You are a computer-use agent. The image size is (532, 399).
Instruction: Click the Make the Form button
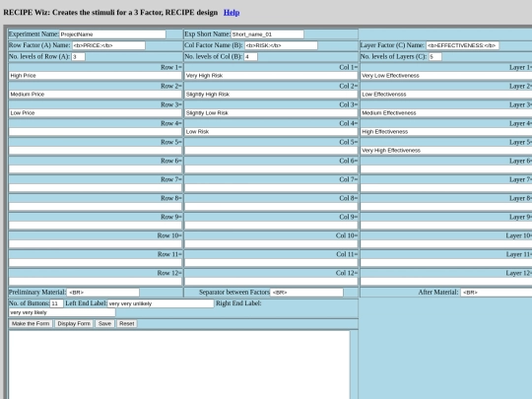tap(31, 324)
